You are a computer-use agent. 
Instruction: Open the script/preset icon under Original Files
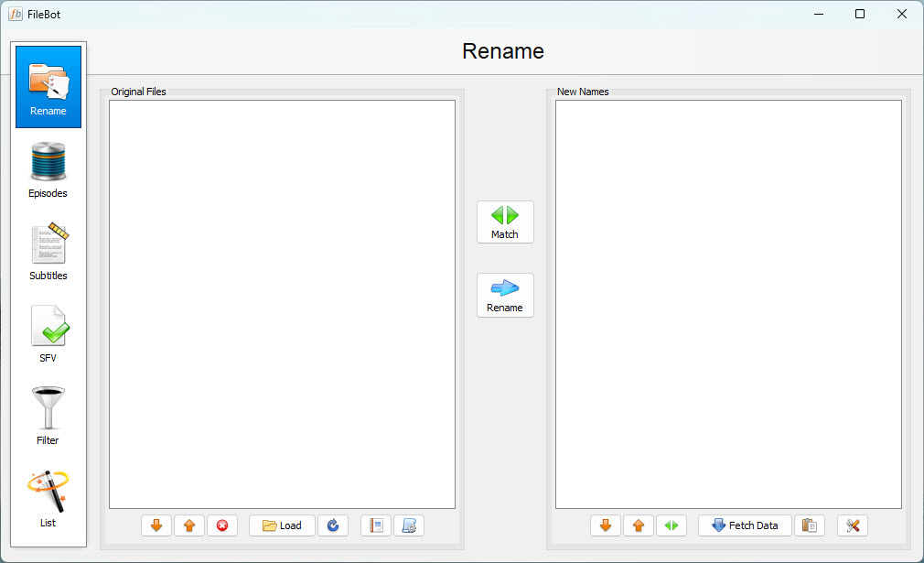pos(409,525)
